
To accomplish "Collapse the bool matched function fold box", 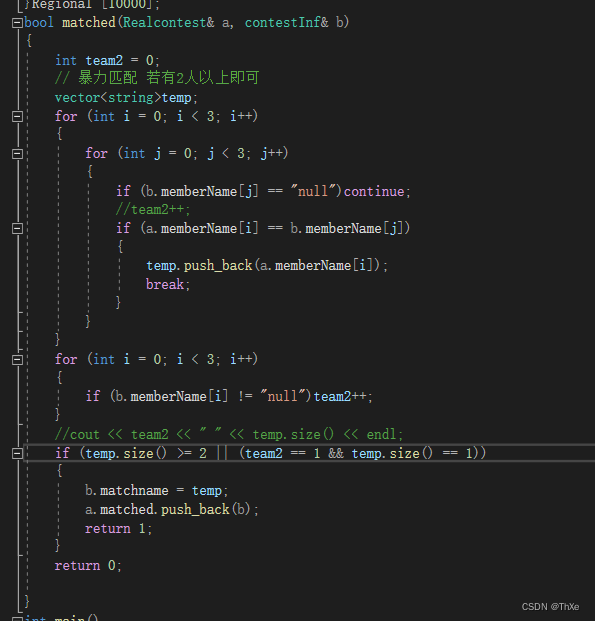I will (x=17, y=23).
